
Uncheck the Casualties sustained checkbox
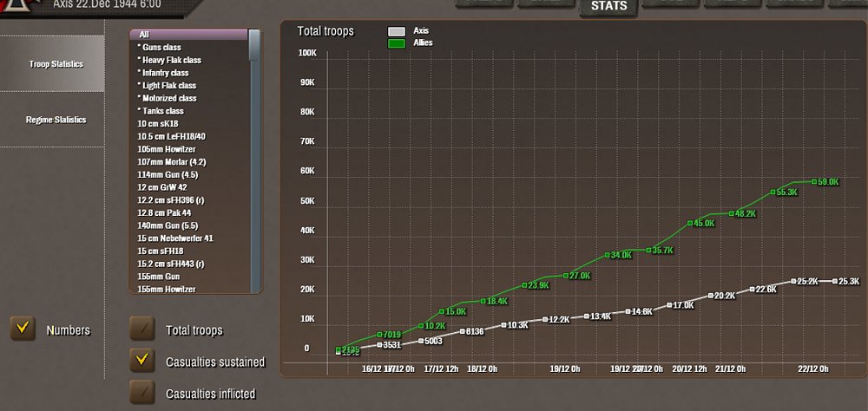click(x=142, y=360)
